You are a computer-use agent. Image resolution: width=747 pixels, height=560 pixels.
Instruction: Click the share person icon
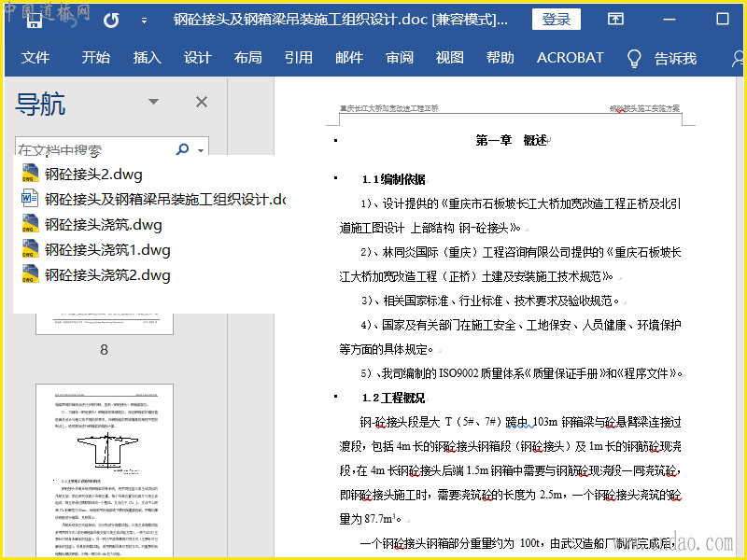click(738, 59)
